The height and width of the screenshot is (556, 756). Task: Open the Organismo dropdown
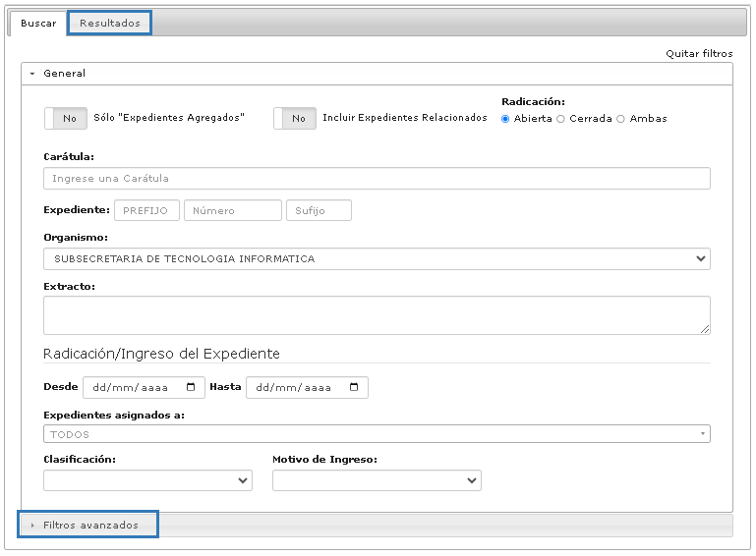pyautogui.click(x=377, y=258)
